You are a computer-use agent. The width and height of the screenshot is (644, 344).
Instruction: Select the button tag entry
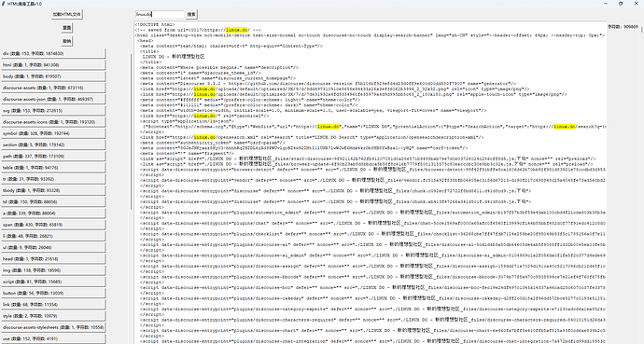coord(53,293)
